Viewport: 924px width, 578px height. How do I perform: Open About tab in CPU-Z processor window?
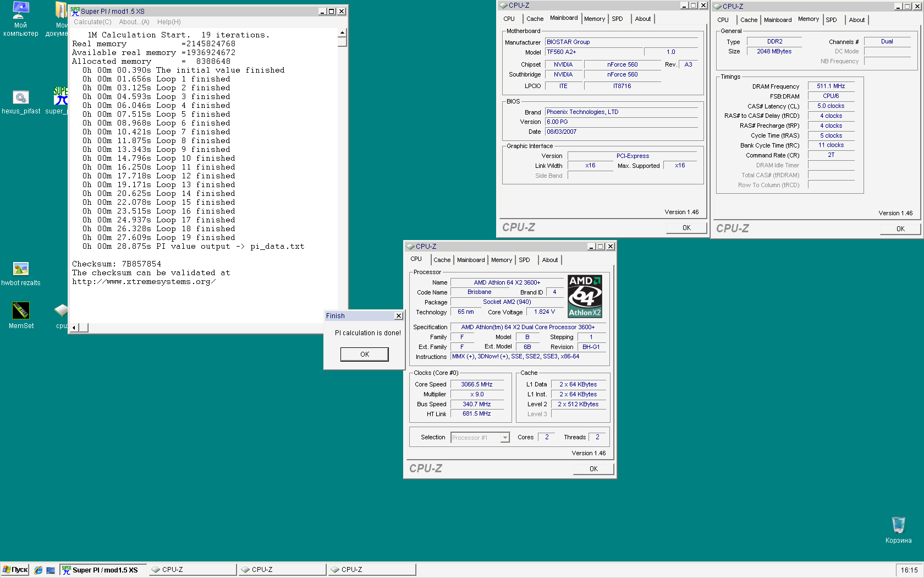[x=550, y=260]
